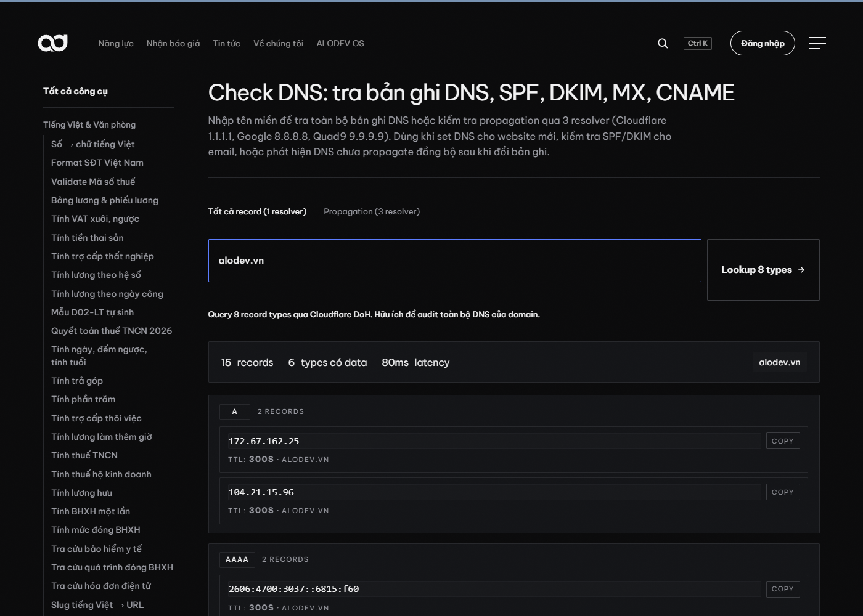Click the Ctrl K shortcut badge
863x616 pixels.
(x=698, y=43)
